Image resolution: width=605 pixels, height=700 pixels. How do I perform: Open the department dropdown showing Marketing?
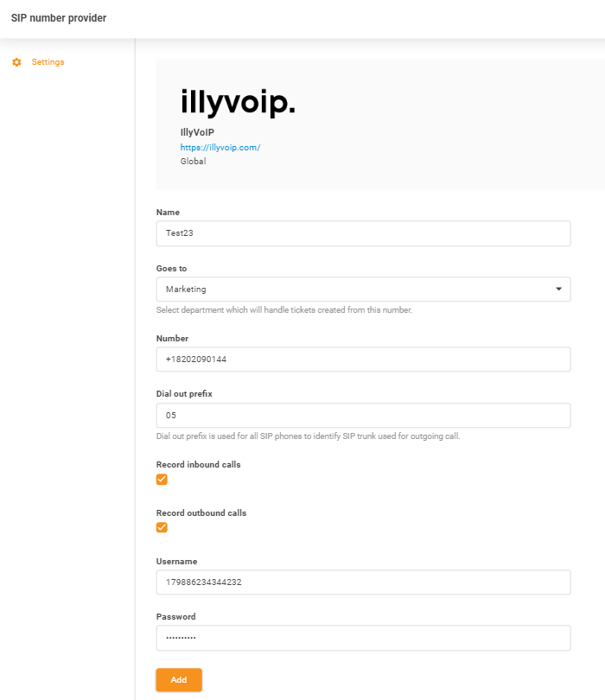363,289
